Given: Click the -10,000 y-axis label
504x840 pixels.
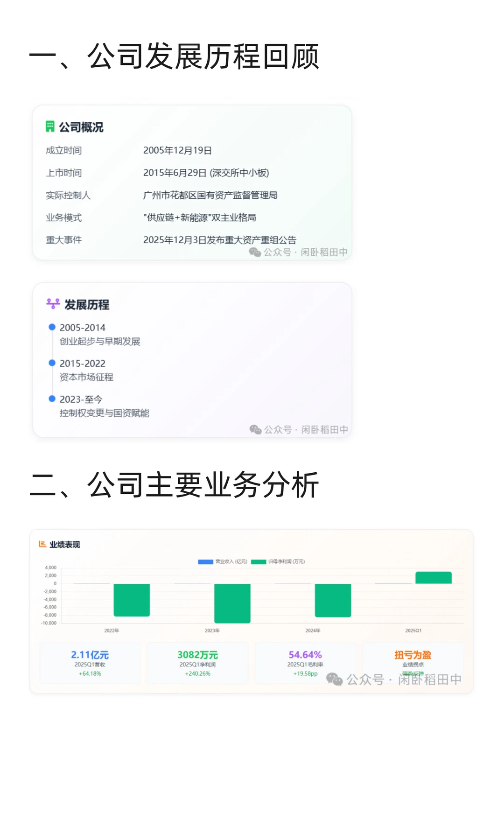Looking at the screenshot, I should [x=49, y=623].
